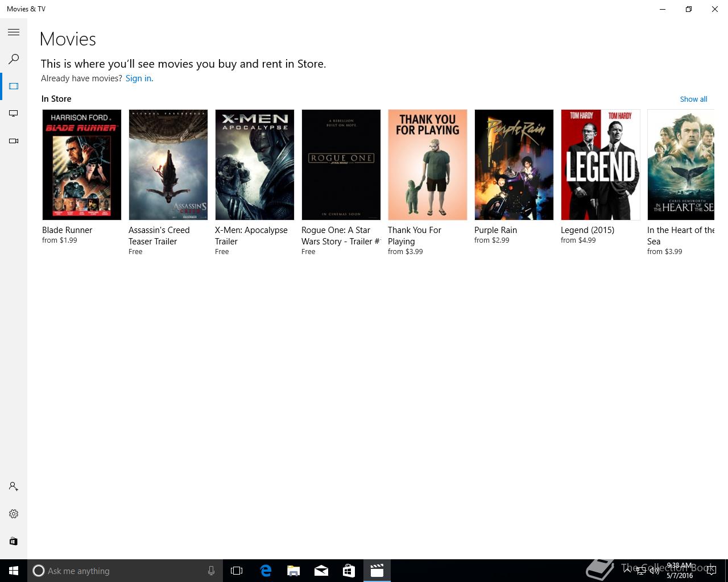
Task: Switch to the TV section icon
Action: pyautogui.click(x=14, y=114)
